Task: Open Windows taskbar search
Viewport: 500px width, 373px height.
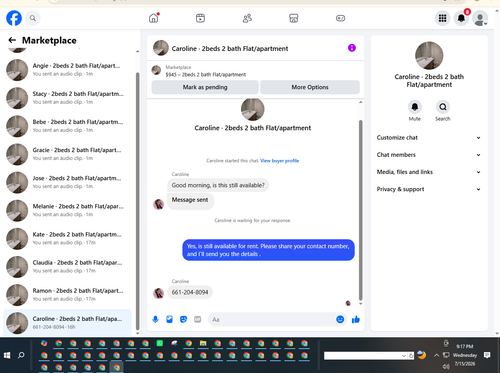Action: [x=21, y=355]
